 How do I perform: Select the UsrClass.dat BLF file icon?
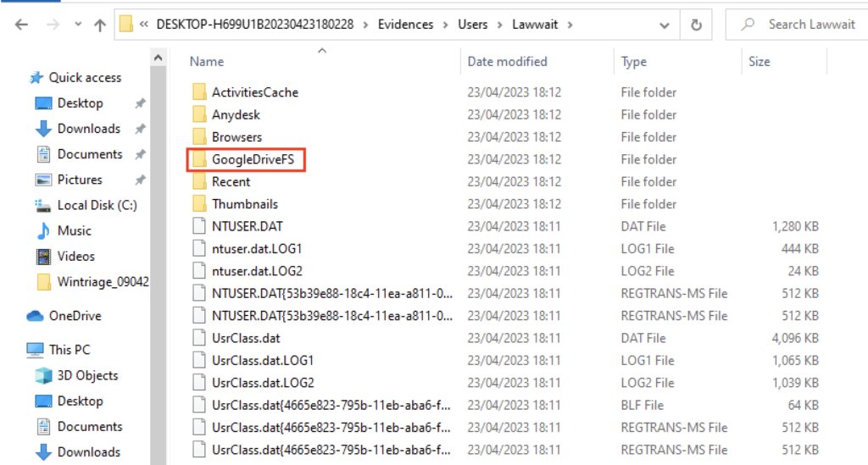tap(199, 405)
